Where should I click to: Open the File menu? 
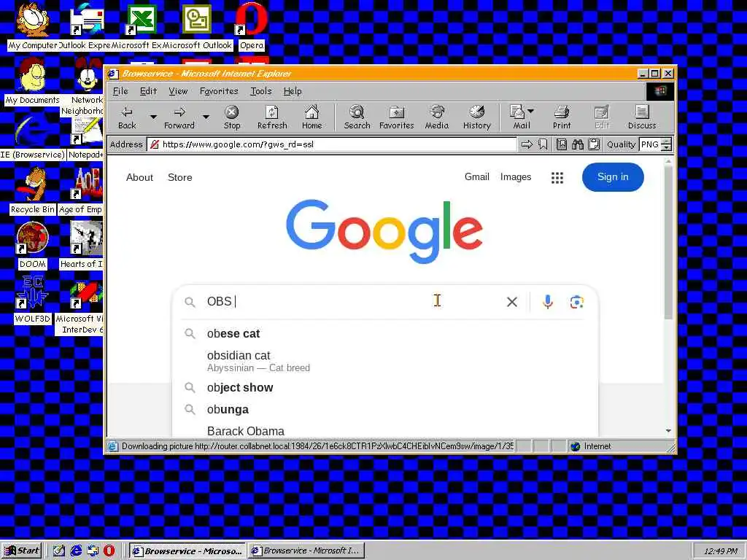120,91
